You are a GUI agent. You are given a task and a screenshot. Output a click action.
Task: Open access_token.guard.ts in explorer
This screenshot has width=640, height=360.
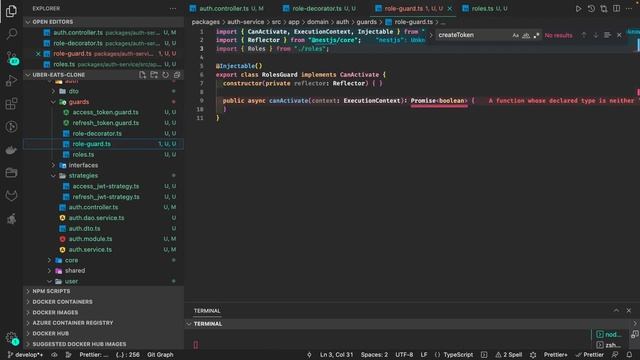pos(105,112)
